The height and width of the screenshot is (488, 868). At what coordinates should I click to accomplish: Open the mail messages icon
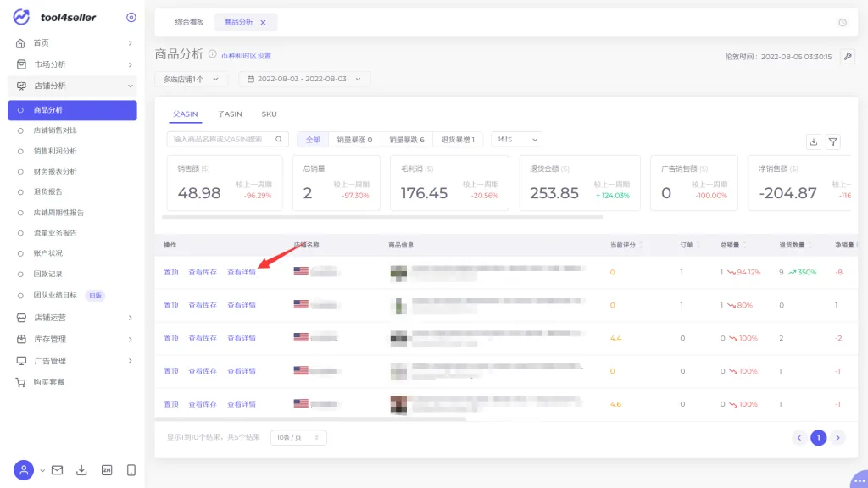click(x=57, y=470)
